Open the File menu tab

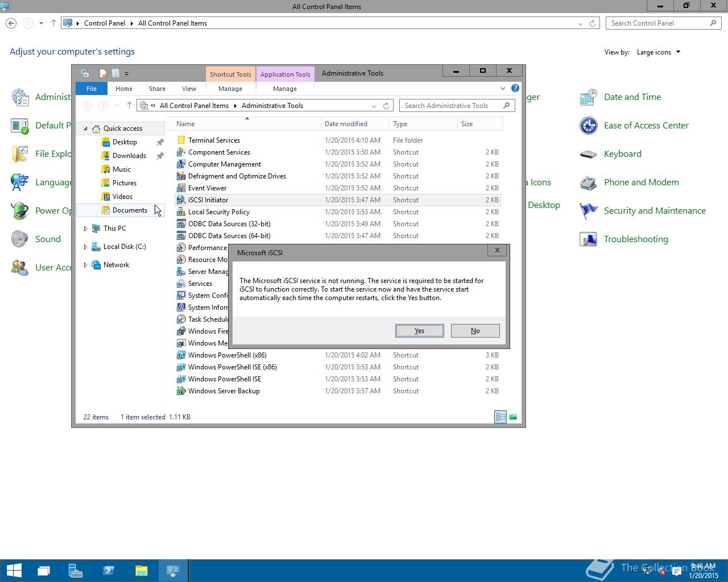pyautogui.click(x=92, y=88)
